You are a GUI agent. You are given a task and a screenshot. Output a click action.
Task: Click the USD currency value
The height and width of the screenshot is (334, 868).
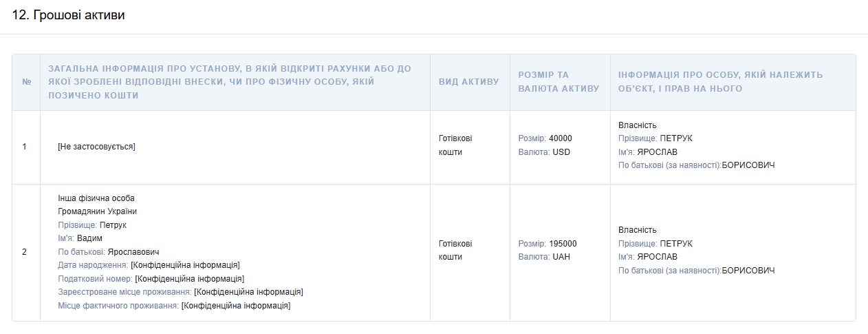[x=561, y=152]
